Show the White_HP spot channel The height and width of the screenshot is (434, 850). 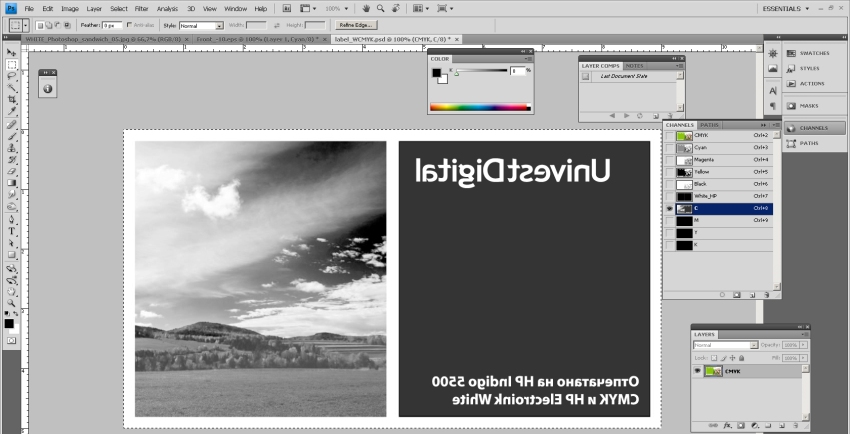click(x=670, y=197)
